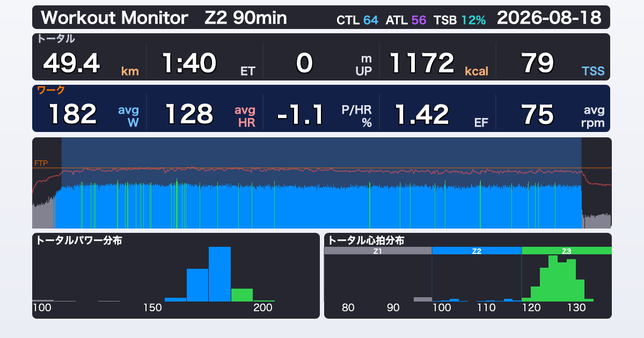The height and width of the screenshot is (338, 644).
Task: Select the TSB 12% form indicator
Action: pyautogui.click(x=460, y=20)
